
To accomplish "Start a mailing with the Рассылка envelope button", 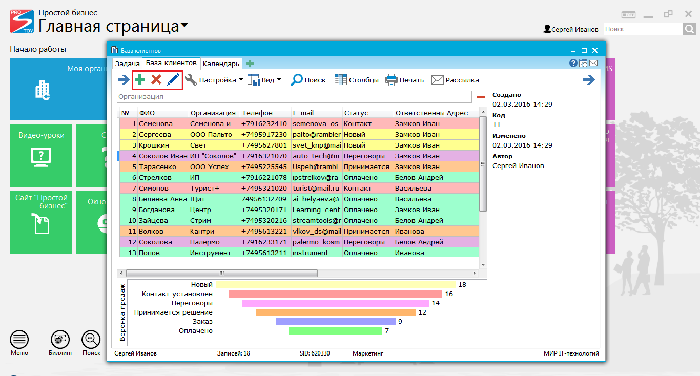I will (455, 80).
